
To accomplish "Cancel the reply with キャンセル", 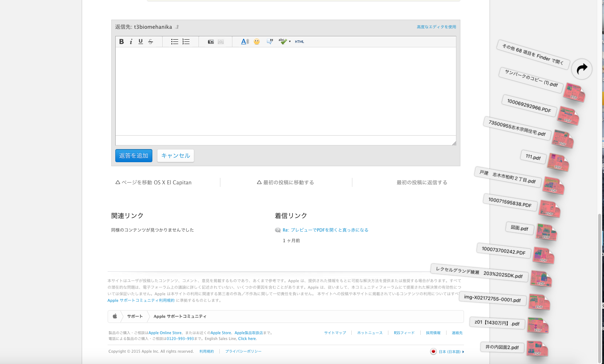I will point(176,156).
